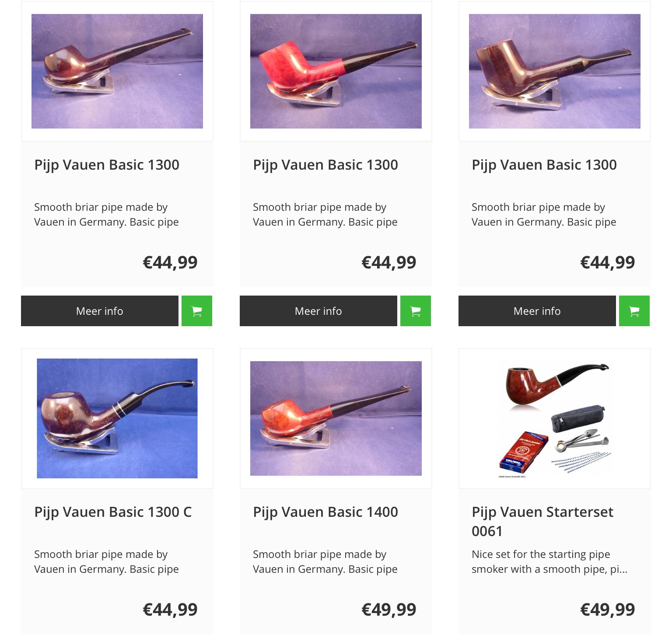Open Meer info for red pipe

318,311
